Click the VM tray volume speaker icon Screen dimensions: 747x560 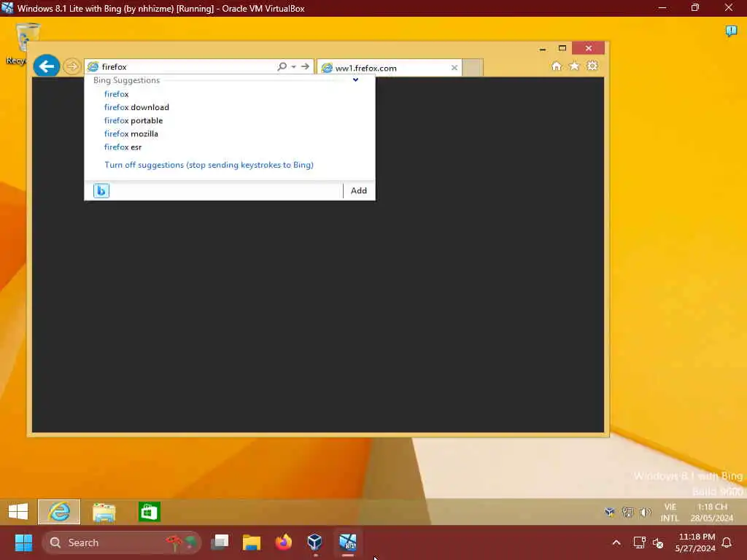point(645,513)
